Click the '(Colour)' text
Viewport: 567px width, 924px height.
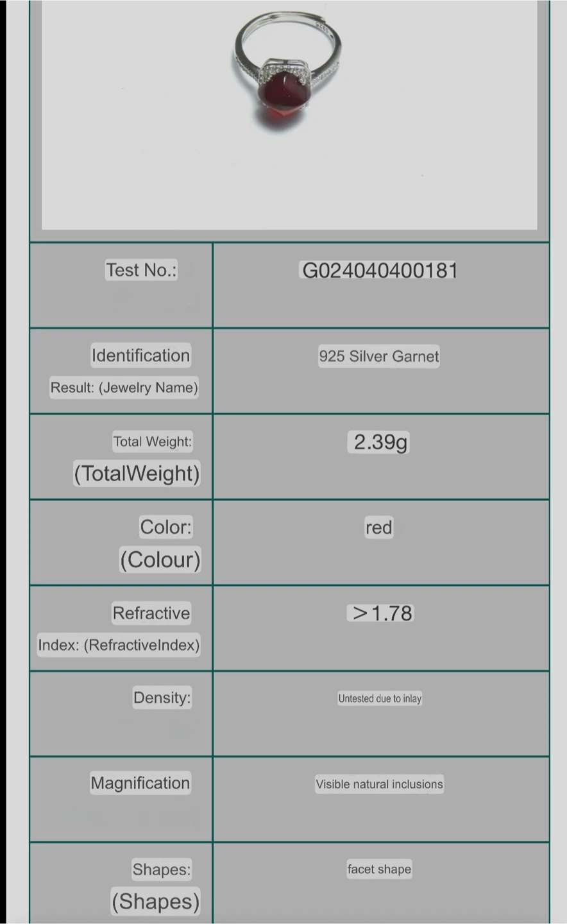coord(160,560)
